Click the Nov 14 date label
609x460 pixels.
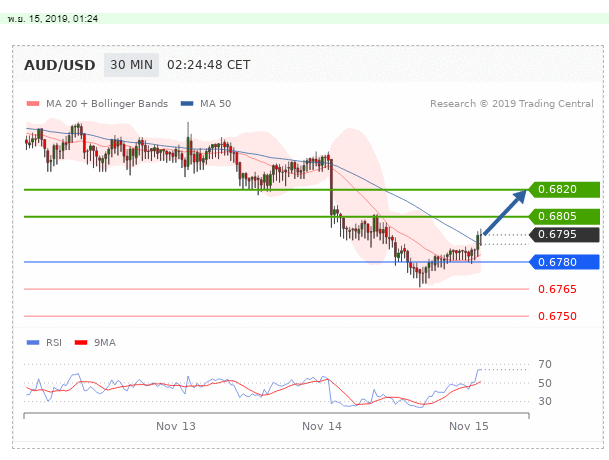322,427
